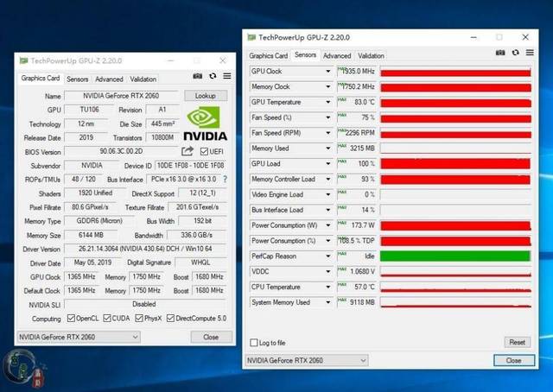Toggle the UEFI checkbox
Screen dimensions: 553x392
point(204,152)
